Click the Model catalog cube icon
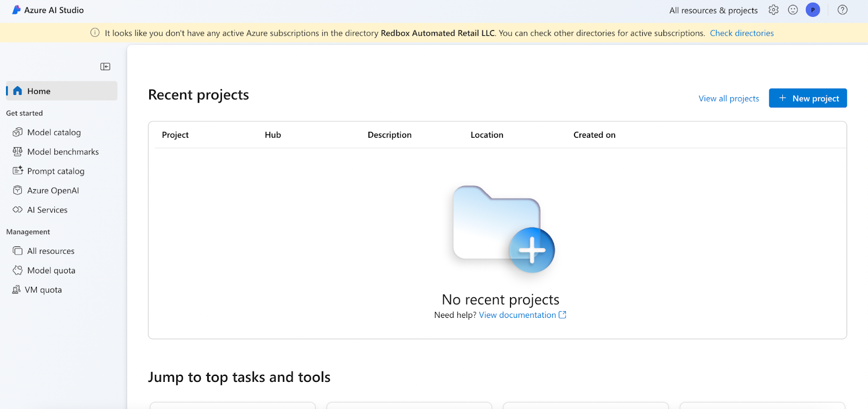The height and width of the screenshot is (409, 868). click(17, 132)
